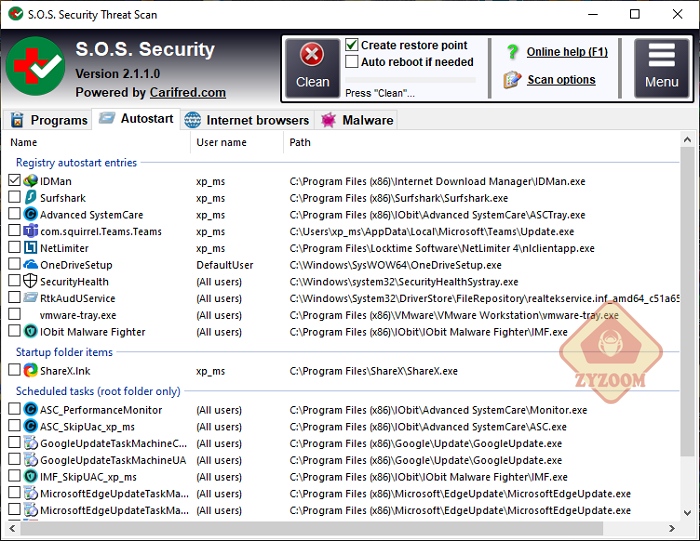Screen dimensions: 700x541
Task: Open the Scan options link
Action: (561, 80)
